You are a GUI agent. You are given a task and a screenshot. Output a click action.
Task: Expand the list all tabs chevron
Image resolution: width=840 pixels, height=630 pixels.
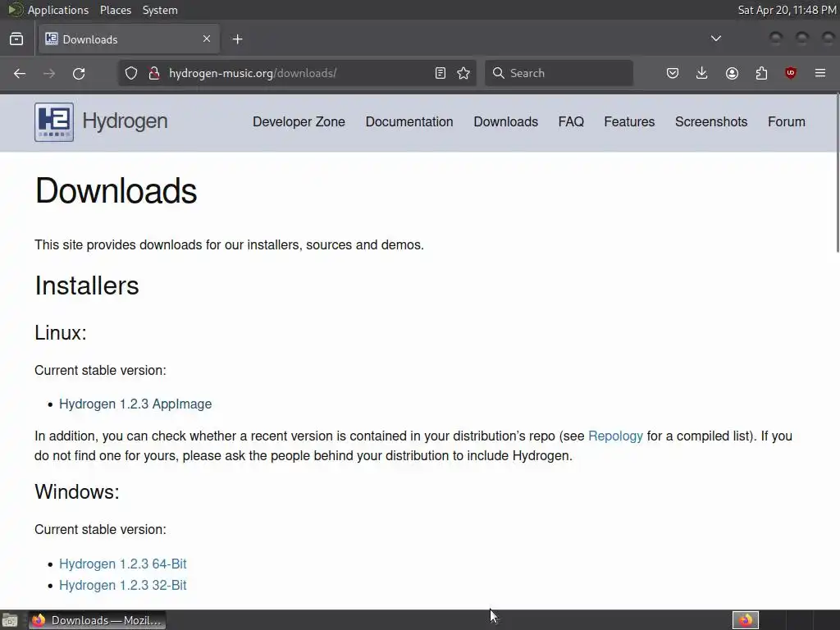click(x=715, y=39)
